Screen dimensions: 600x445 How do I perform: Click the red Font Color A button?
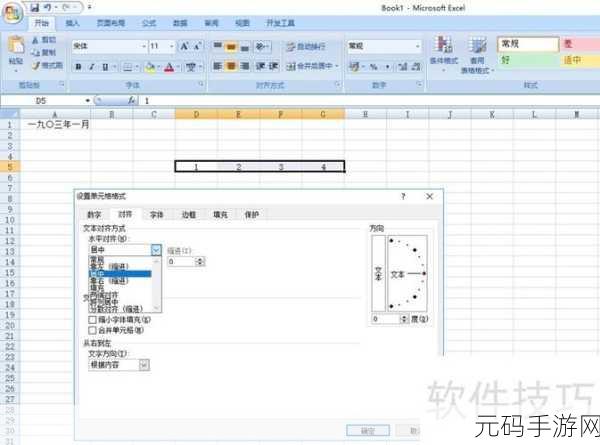[x=169, y=67]
